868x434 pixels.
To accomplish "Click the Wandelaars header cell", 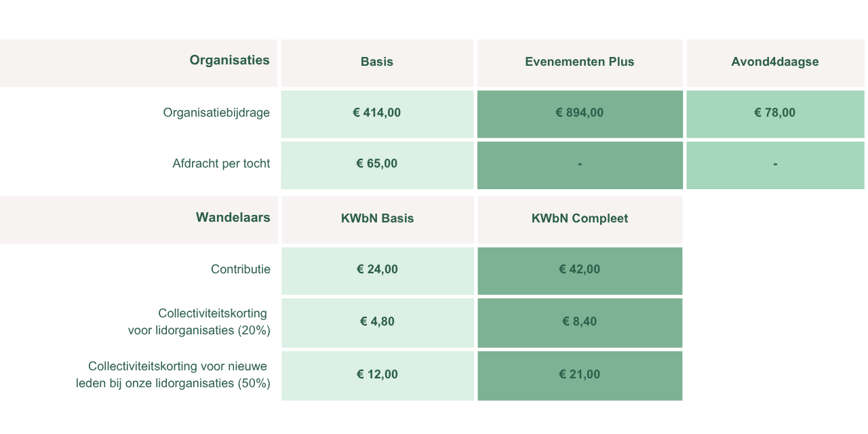I will 233,218.
